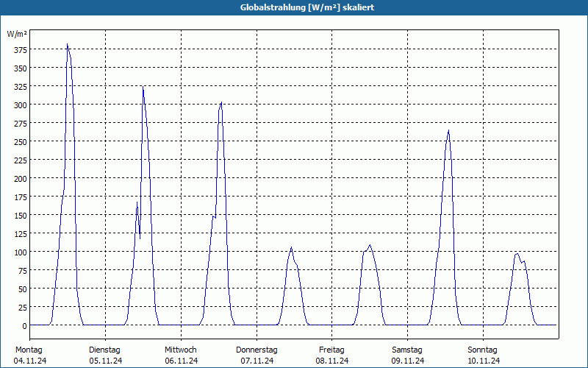Select the 325 y-axis value
588x368 pixels.
pos(21,87)
